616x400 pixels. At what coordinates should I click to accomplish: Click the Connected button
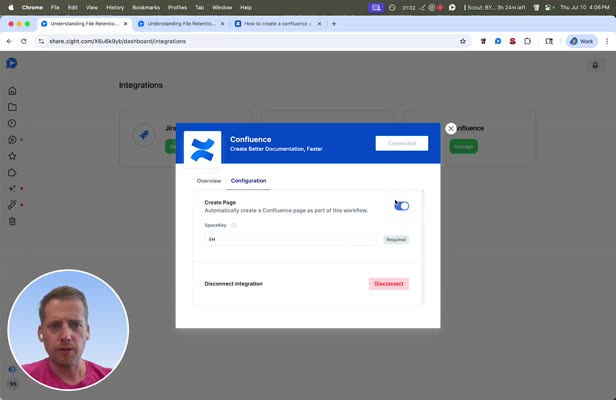pyautogui.click(x=402, y=143)
